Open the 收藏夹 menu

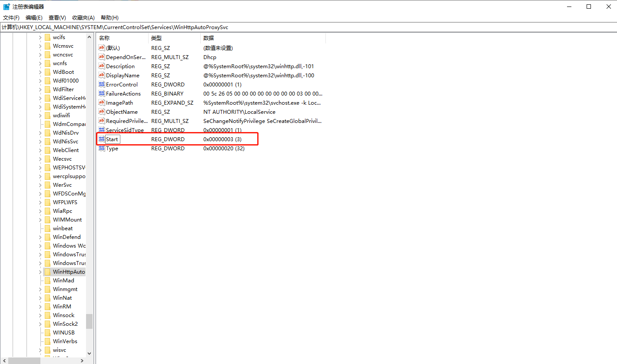coord(83,17)
